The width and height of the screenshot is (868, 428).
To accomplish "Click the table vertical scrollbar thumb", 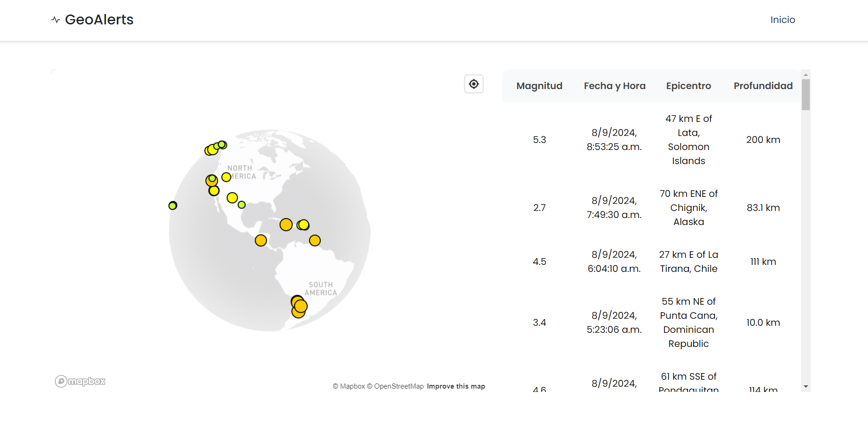I will click(806, 95).
